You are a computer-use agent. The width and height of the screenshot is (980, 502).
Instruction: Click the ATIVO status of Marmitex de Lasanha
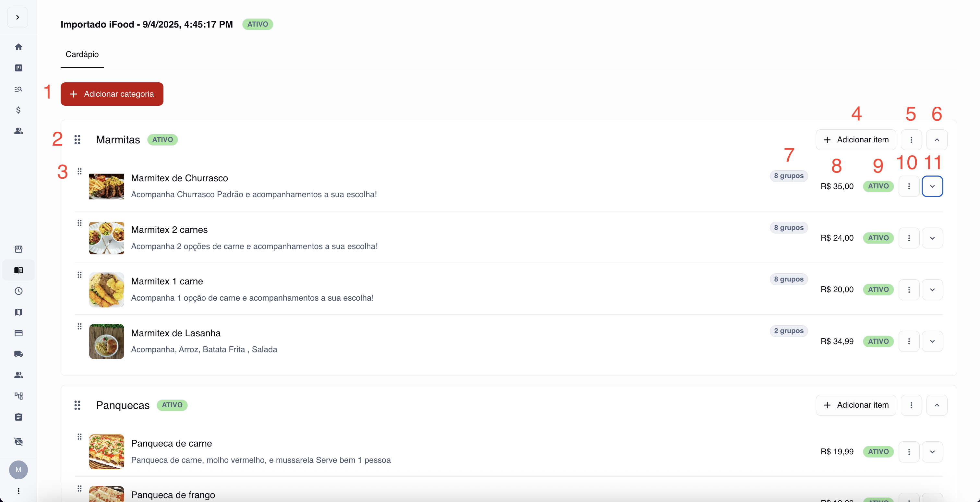click(878, 341)
